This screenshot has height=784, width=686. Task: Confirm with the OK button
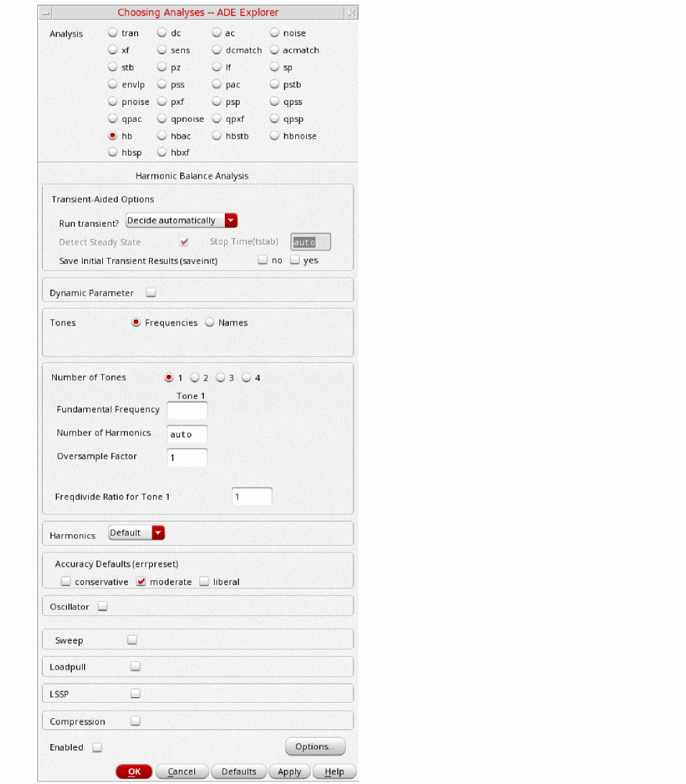click(134, 772)
